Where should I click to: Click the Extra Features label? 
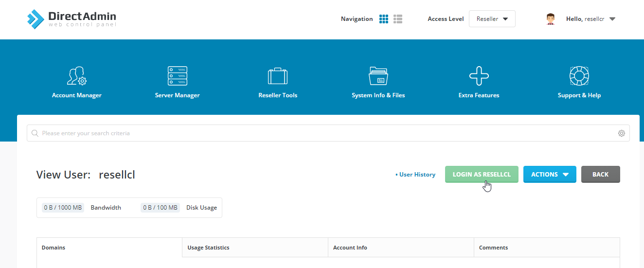coord(479,95)
